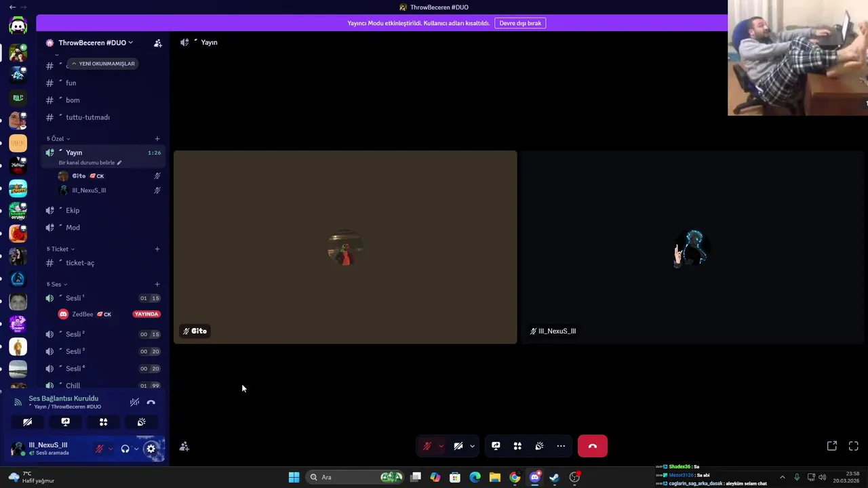868x488 pixels.
Task: Show hidden system tray icons chevron
Action: click(x=782, y=477)
